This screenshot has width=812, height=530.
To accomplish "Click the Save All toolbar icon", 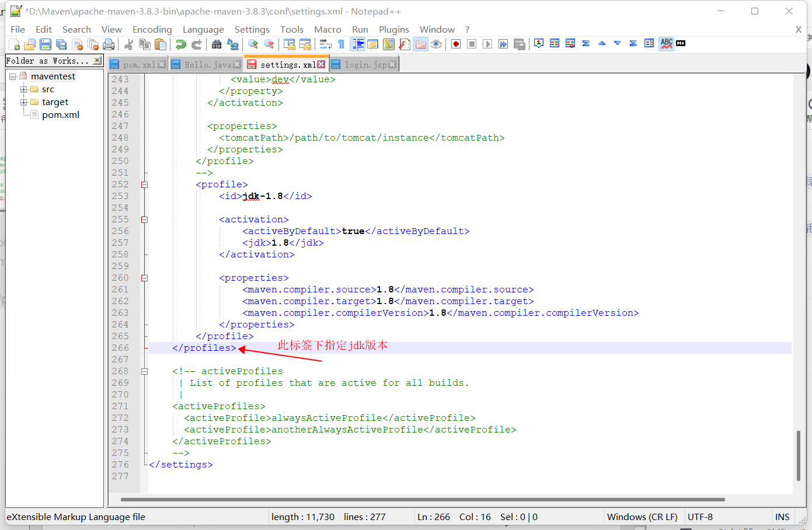I will click(61, 44).
